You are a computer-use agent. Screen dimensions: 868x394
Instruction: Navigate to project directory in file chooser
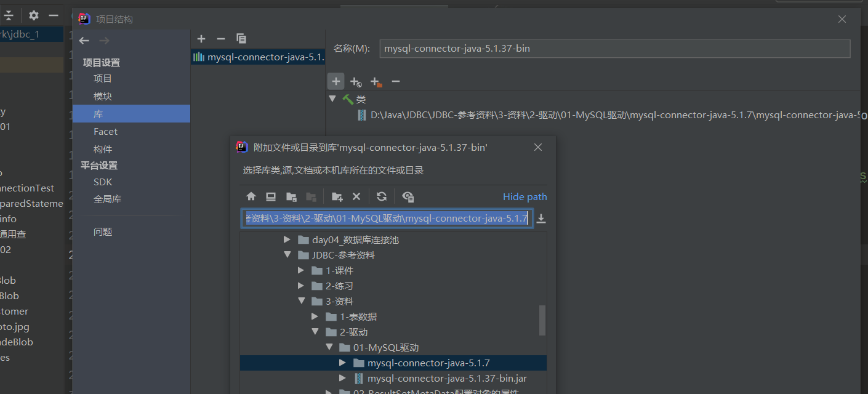pos(291,196)
